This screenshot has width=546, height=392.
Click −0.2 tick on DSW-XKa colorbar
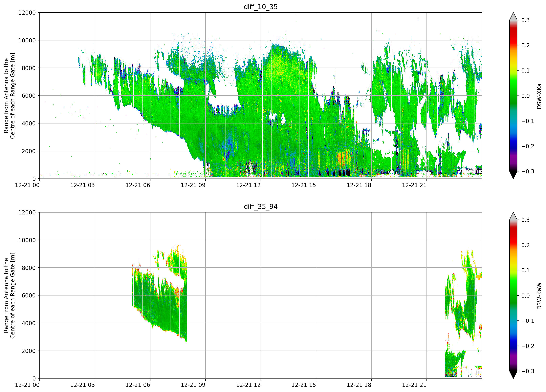click(528, 146)
